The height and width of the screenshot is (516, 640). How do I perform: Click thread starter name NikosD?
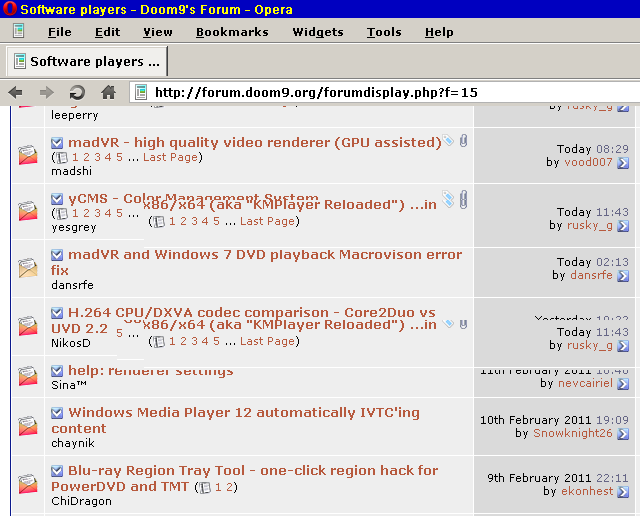[71, 343]
